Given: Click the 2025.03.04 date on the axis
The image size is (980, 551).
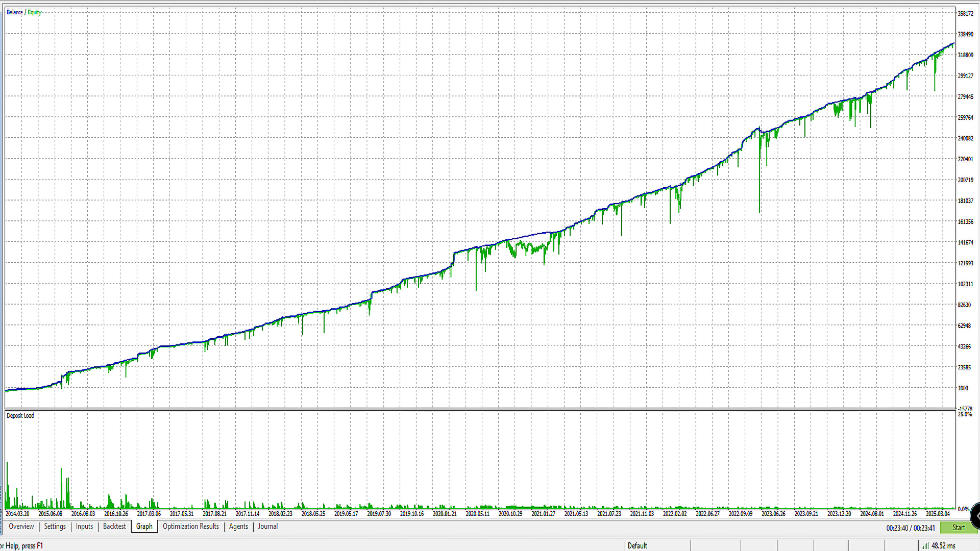Looking at the screenshot, I should tap(938, 514).
